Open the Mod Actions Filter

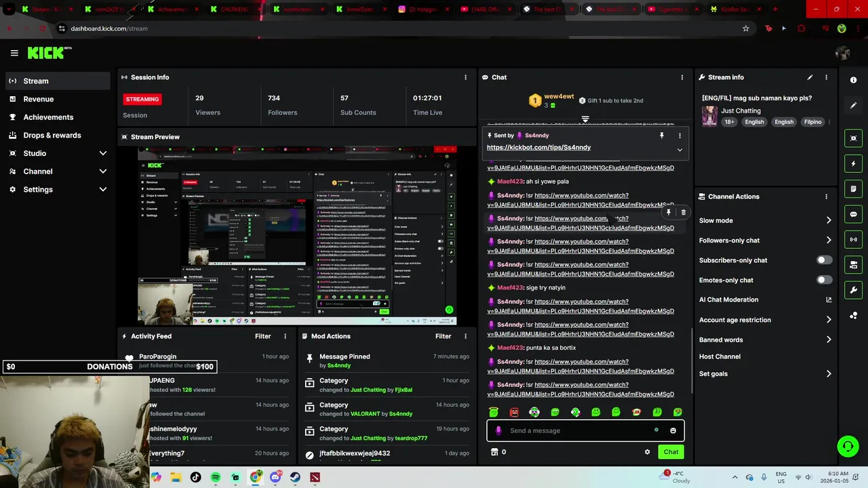443,336
